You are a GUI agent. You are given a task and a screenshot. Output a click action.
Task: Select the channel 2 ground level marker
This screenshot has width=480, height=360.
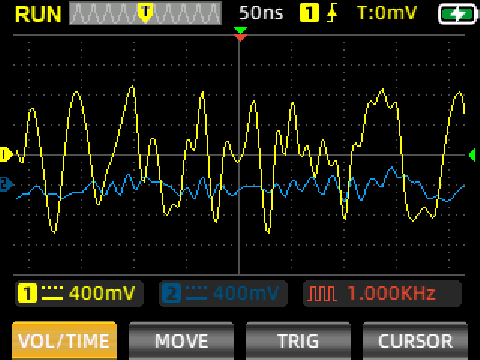(x=6, y=184)
